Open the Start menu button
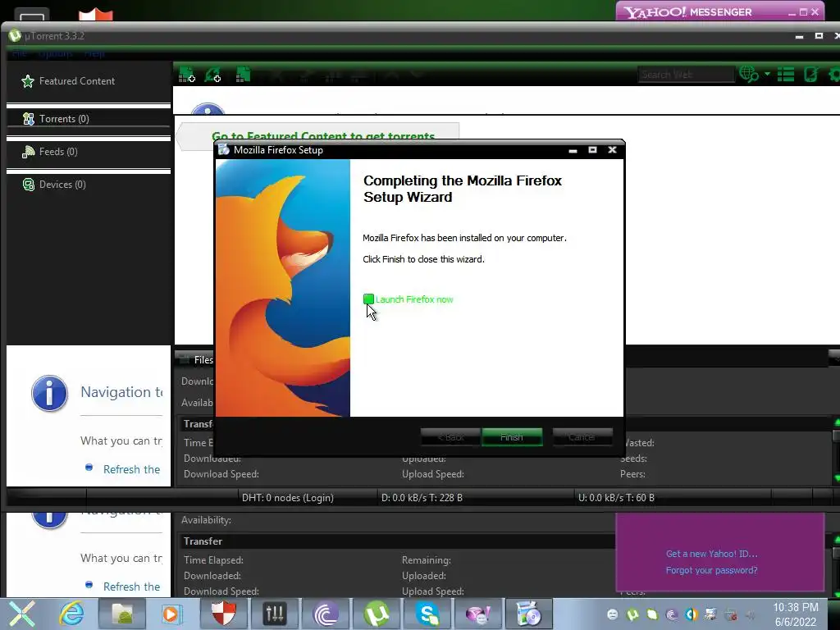Image resolution: width=840 pixels, height=630 pixels. click(22, 614)
